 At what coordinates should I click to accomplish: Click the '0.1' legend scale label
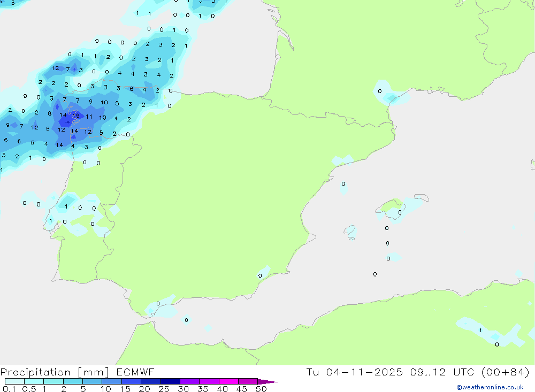click(x=9, y=389)
